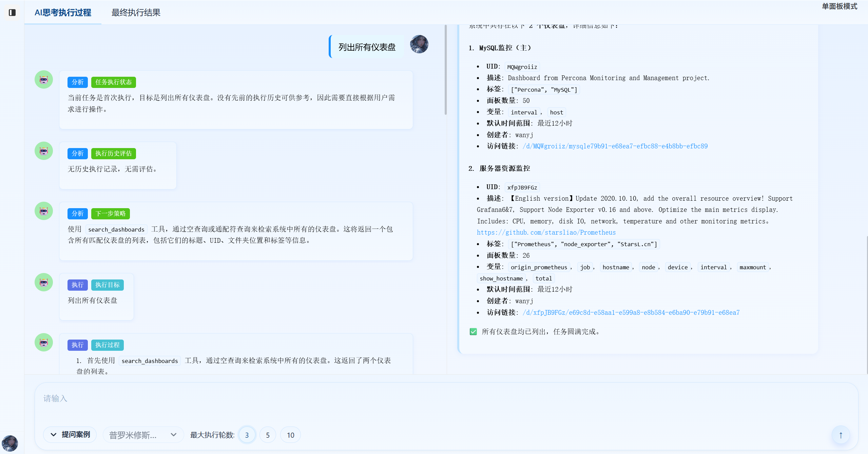
Task: Switch to AI思考执行过程 tab
Action: pyautogui.click(x=63, y=13)
